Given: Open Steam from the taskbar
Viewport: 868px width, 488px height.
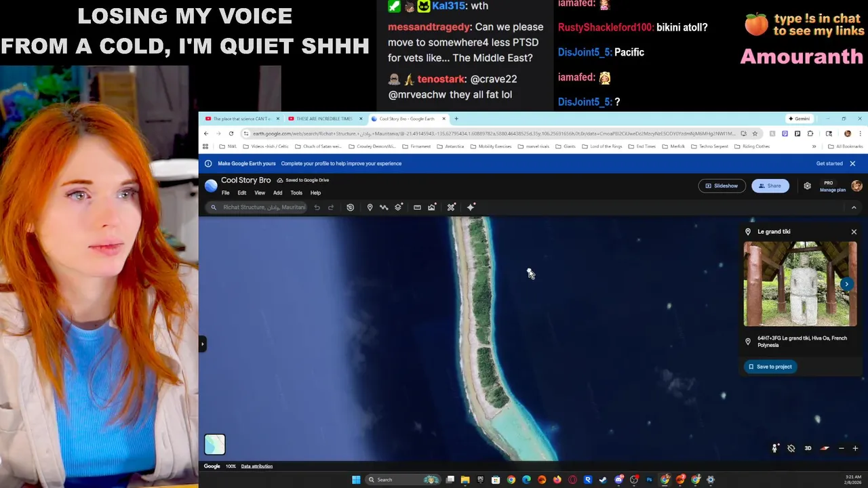Looking at the screenshot, I should (604, 480).
